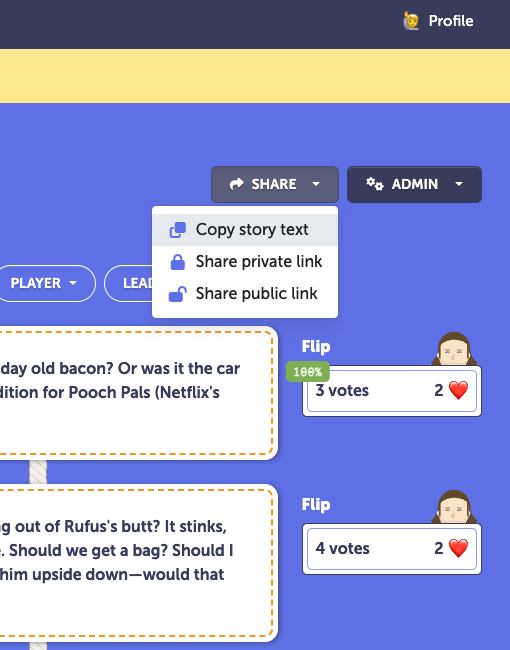The image size is (510, 650).
Task: Click Flip's avatar on the first story card
Action: (x=454, y=349)
